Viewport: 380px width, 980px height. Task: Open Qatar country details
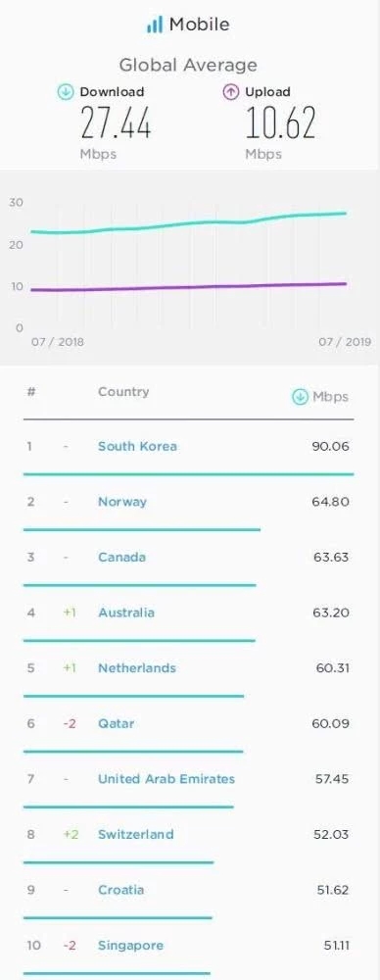point(117,724)
